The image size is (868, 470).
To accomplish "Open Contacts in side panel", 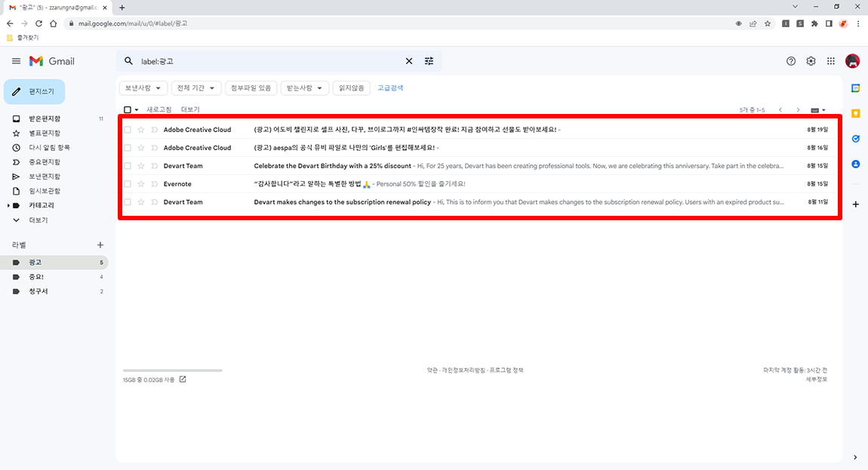I will [856, 164].
